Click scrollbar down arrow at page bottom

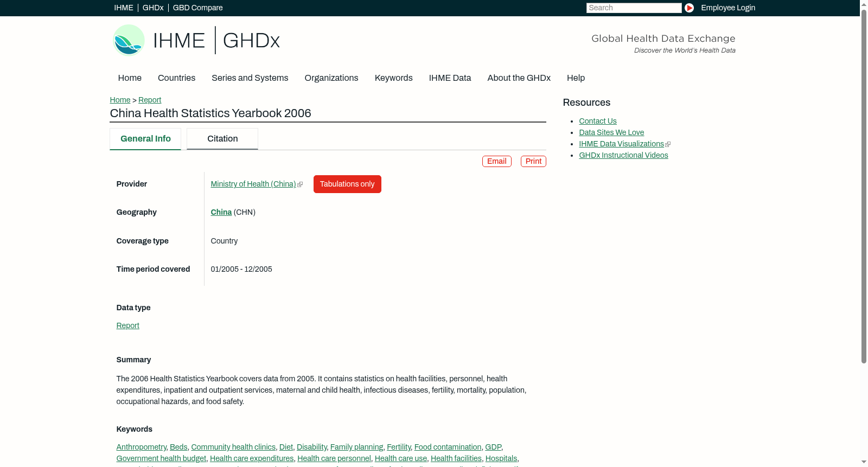[864, 463]
